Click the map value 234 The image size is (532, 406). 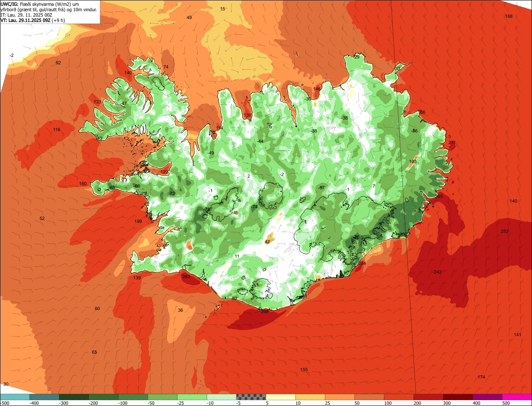tap(362, 263)
